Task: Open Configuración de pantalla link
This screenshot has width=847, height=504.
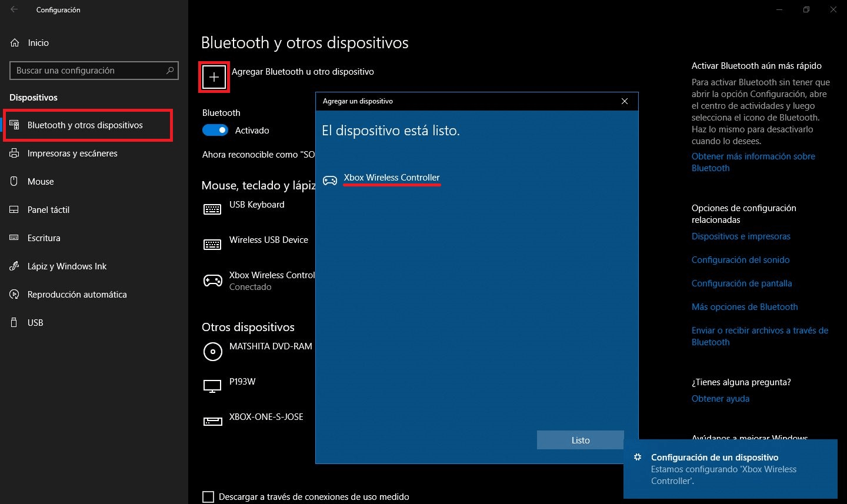Action: (742, 283)
